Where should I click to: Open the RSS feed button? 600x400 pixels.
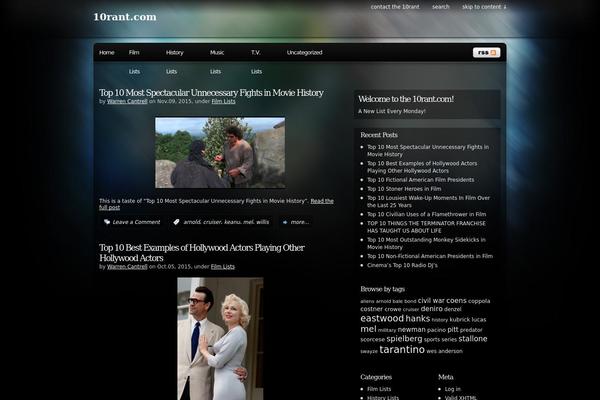tap(486, 52)
